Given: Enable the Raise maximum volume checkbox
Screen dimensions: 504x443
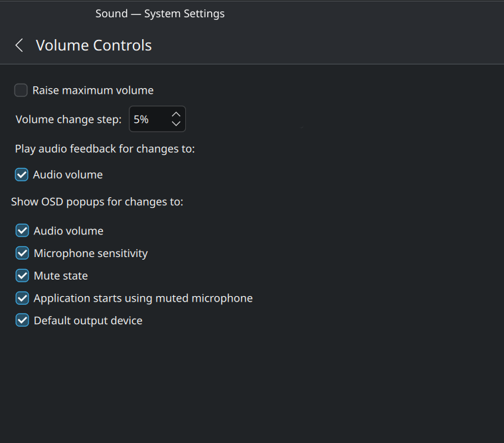Looking at the screenshot, I should coord(21,90).
